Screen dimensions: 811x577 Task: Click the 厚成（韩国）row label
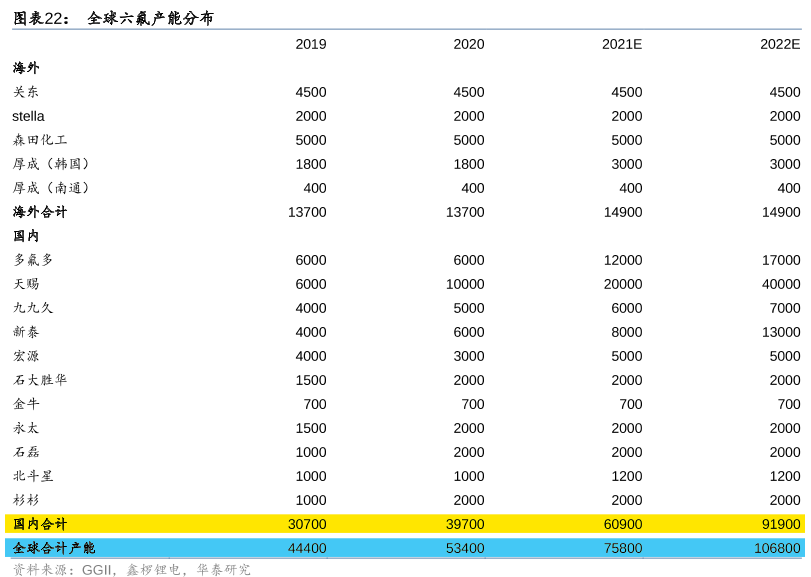coord(51,164)
